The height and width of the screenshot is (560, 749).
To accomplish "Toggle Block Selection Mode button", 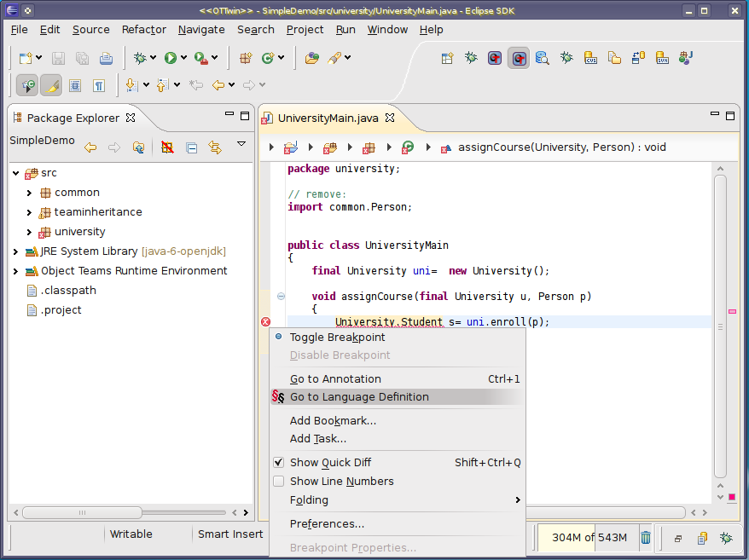I will pos(75,86).
